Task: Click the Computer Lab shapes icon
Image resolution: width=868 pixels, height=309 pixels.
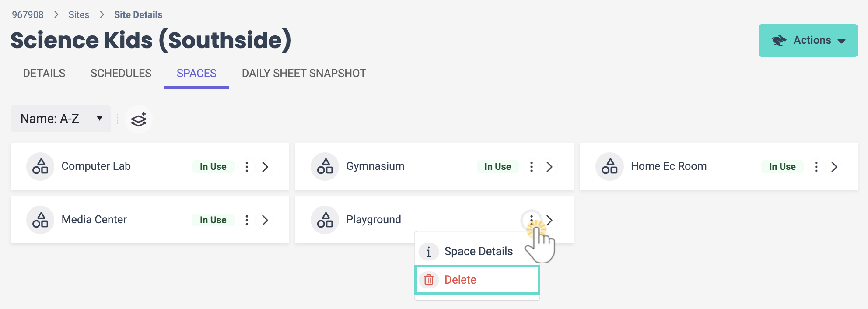Action: [40, 167]
